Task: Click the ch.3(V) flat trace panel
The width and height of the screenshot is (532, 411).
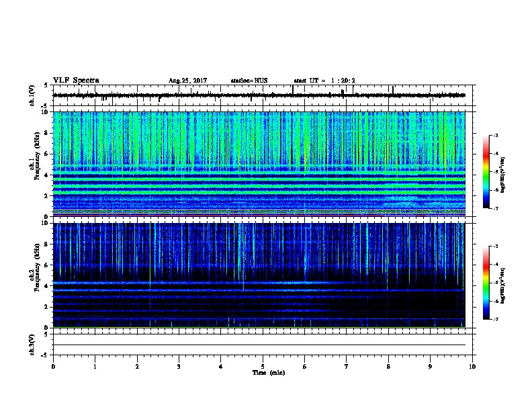Action: (263, 345)
